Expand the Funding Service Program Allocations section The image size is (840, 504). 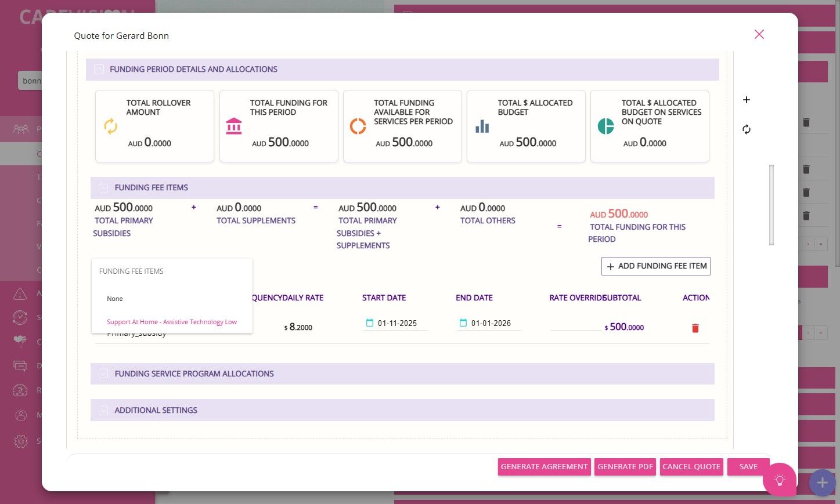click(103, 374)
